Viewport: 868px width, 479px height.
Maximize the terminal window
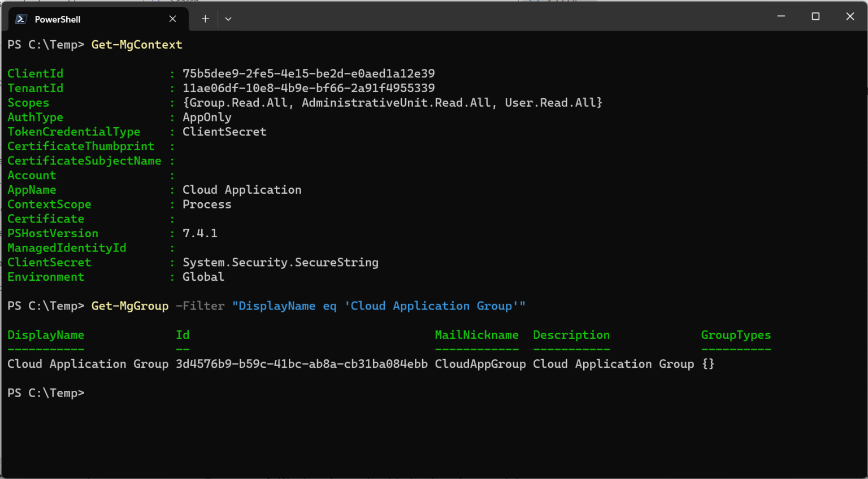click(815, 16)
